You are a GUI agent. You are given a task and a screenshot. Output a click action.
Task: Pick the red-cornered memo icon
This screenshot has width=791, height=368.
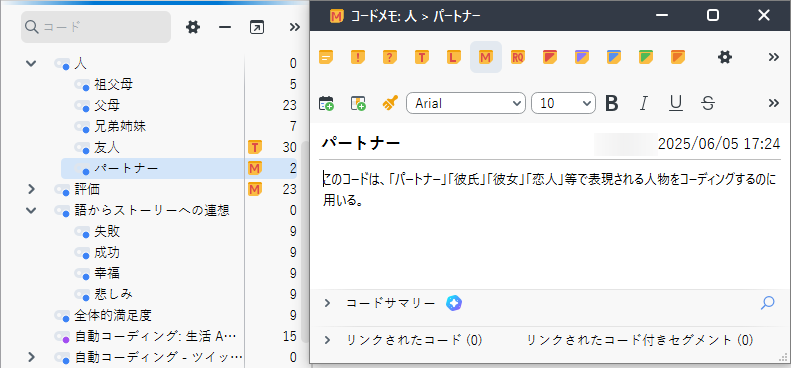point(550,57)
